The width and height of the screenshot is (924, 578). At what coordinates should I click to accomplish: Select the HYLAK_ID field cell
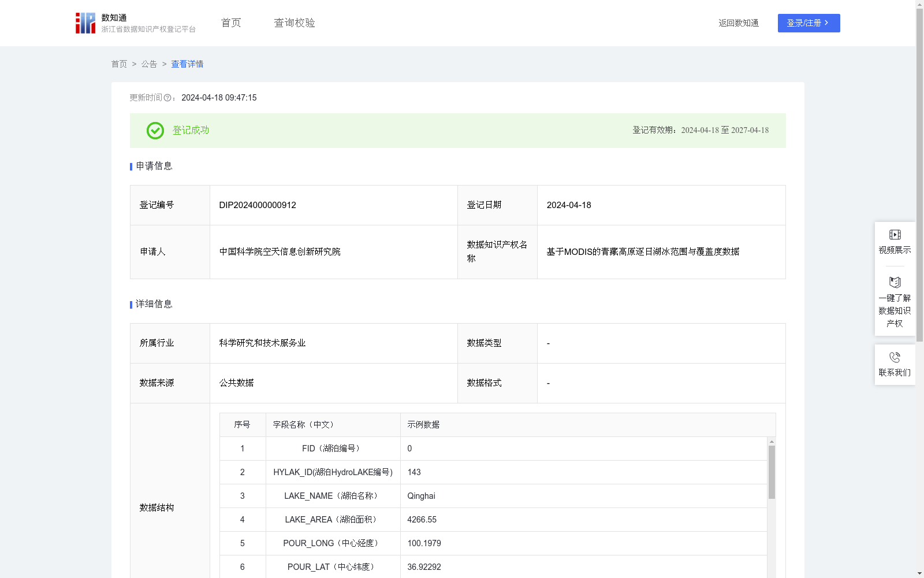(x=333, y=472)
